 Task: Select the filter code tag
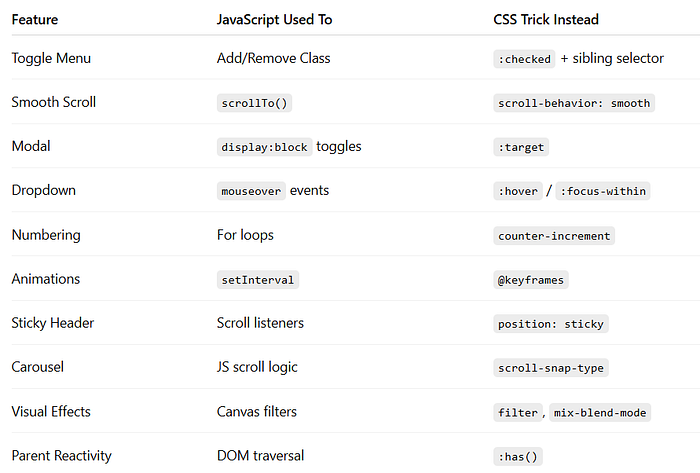(518, 412)
